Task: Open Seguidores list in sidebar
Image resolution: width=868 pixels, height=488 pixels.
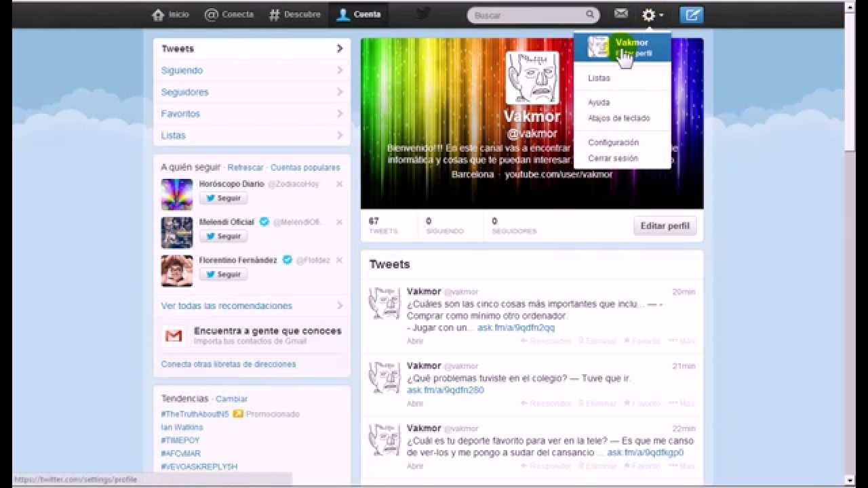Action: tap(252, 92)
